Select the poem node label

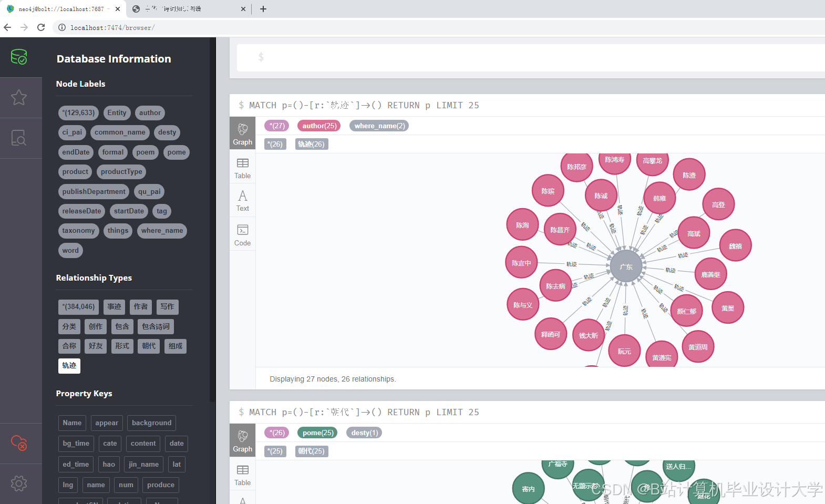pos(146,152)
